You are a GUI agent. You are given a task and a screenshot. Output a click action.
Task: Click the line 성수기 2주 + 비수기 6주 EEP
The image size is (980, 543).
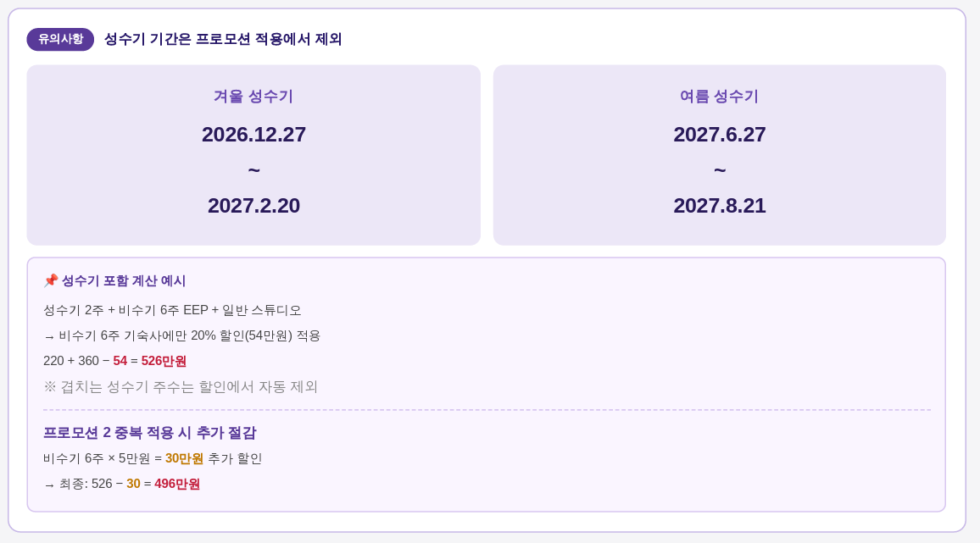[172, 310]
